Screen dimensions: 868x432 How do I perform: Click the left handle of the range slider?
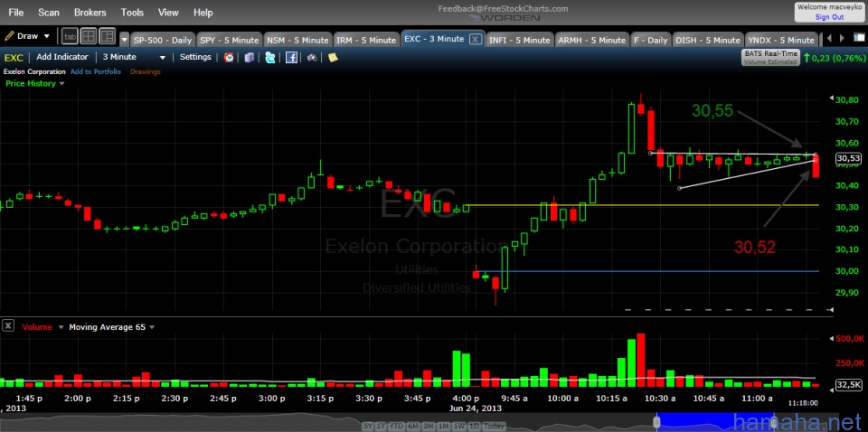coord(656,423)
